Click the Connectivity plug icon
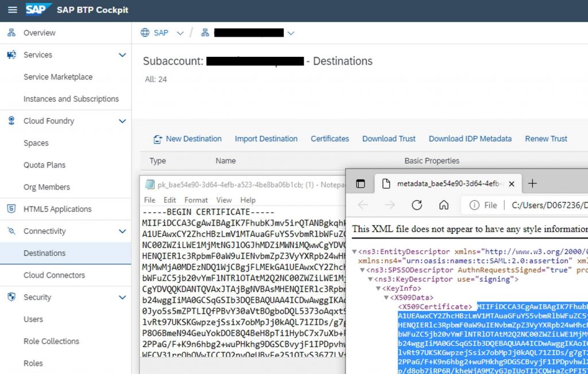 (x=11, y=231)
